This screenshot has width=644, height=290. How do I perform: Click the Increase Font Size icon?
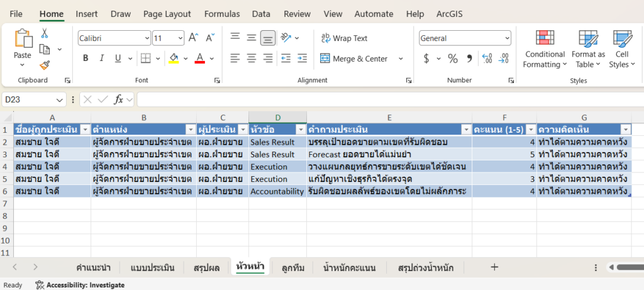[x=194, y=38]
